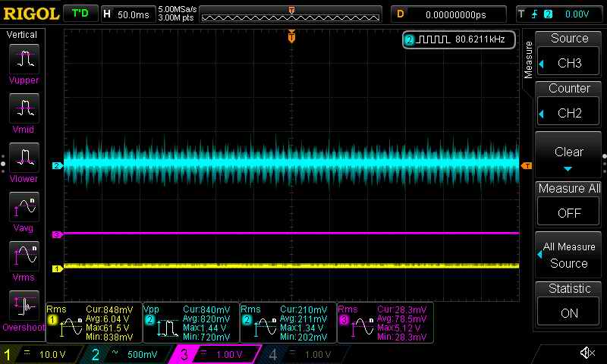Click channel 1 ground marker on left
Screen dimensions: 607x364
57,268
